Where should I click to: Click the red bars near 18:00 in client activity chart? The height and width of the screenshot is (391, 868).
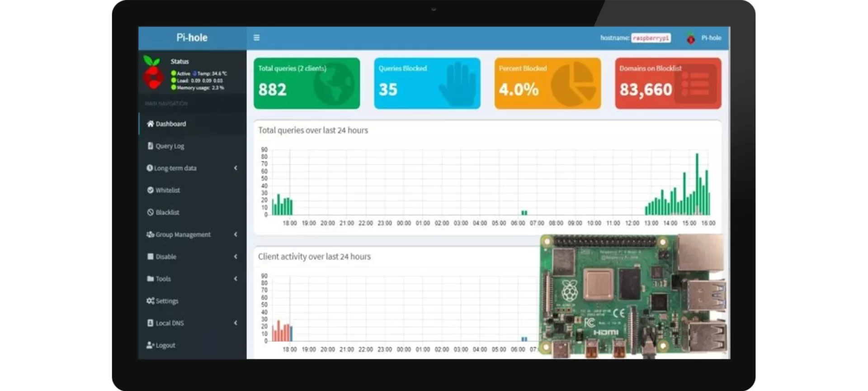(x=281, y=331)
